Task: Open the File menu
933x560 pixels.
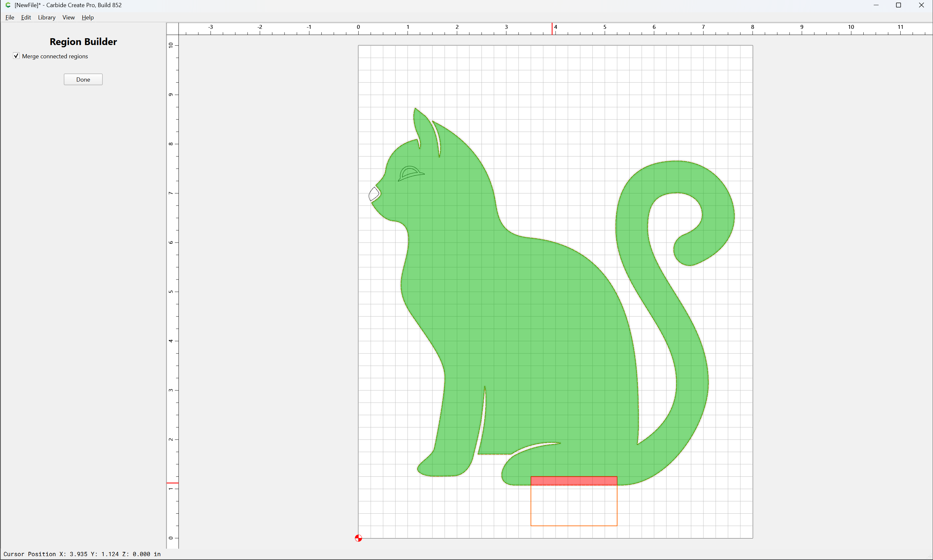Action: (10, 17)
